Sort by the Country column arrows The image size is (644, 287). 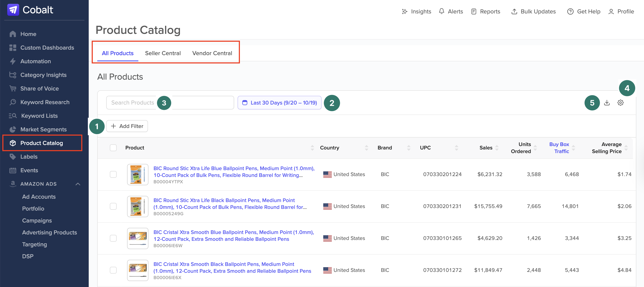point(367,148)
